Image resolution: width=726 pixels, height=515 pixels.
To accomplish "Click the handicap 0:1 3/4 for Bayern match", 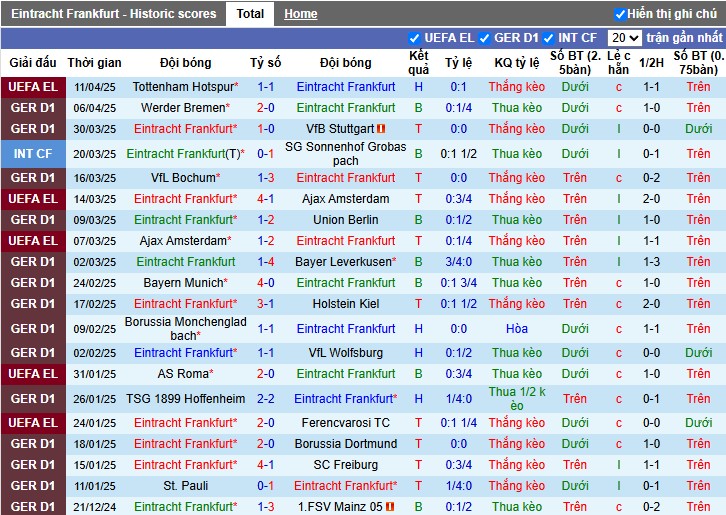I will [458, 283].
